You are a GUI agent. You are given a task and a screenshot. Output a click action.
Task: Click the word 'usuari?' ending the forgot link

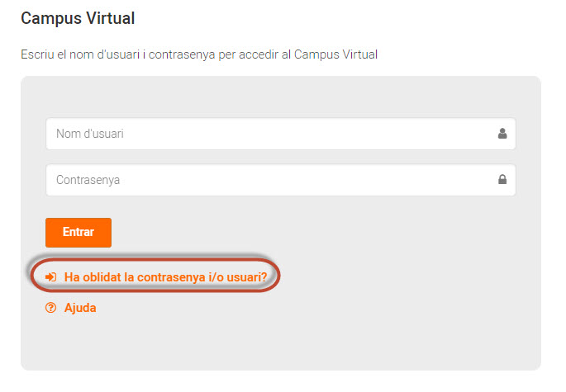pyautogui.click(x=247, y=277)
